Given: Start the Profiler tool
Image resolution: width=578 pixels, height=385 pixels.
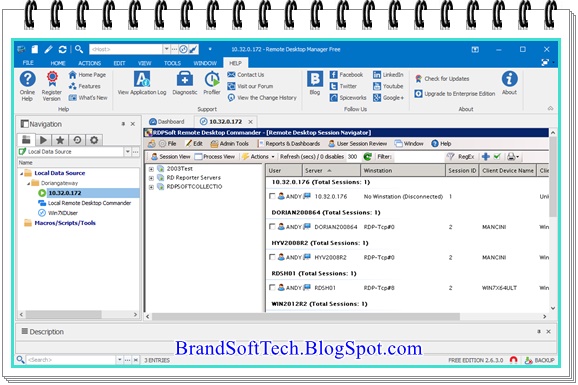Looking at the screenshot, I should pyautogui.click(x=212, y=83).
